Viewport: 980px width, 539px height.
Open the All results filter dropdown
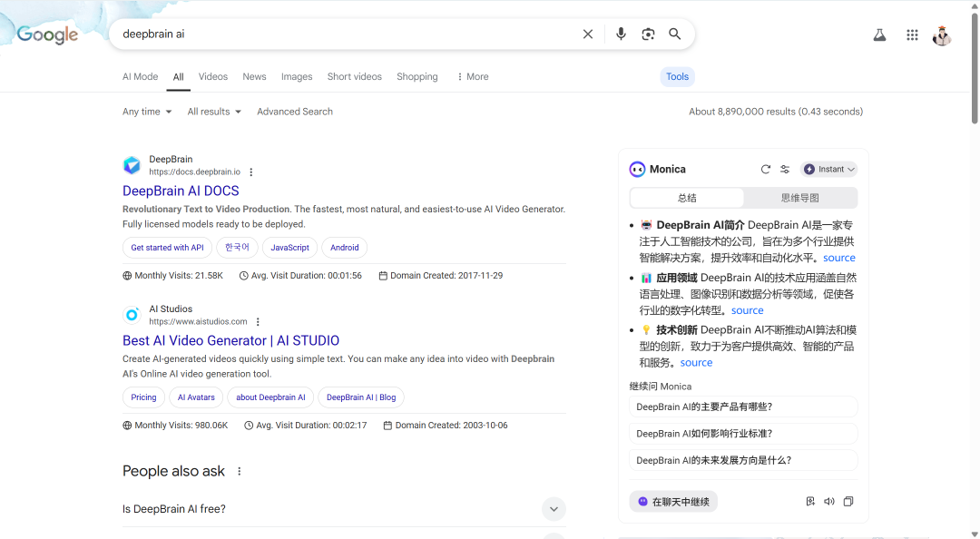[214, 112]
